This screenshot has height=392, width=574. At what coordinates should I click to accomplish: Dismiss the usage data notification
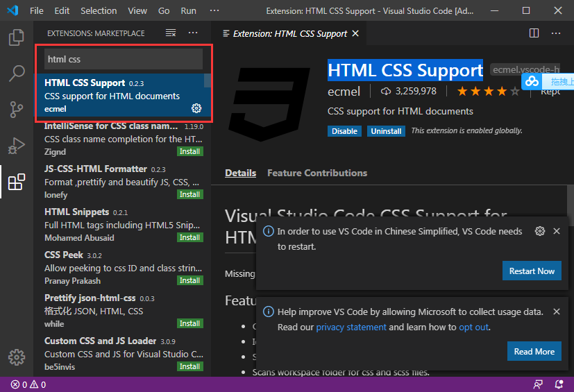pyautogui.click(x=557, y=312)
